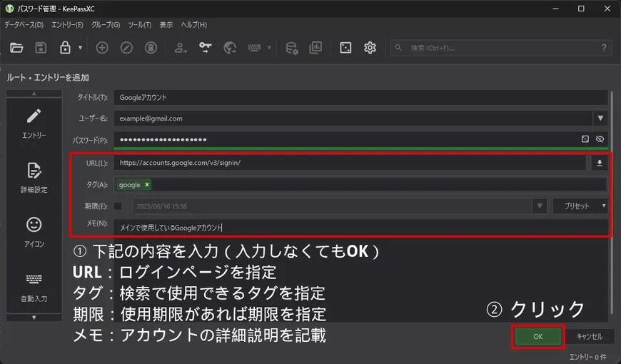This screenshot has width=621, height=364.
Task: Remove the google tag with x
Action: click(147, 185)
